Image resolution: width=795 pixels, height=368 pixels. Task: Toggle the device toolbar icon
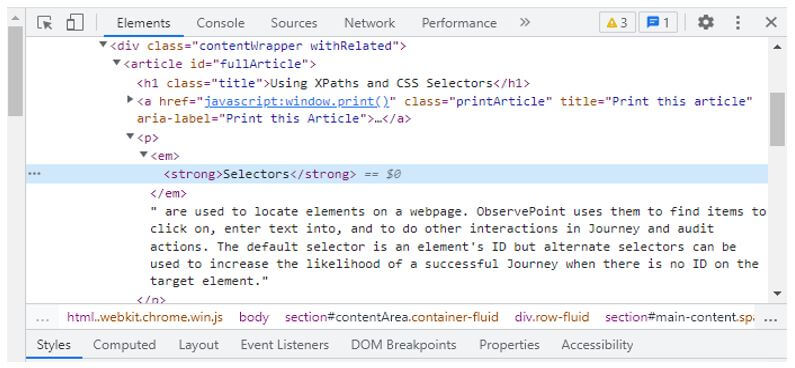(x=75, y=23)
